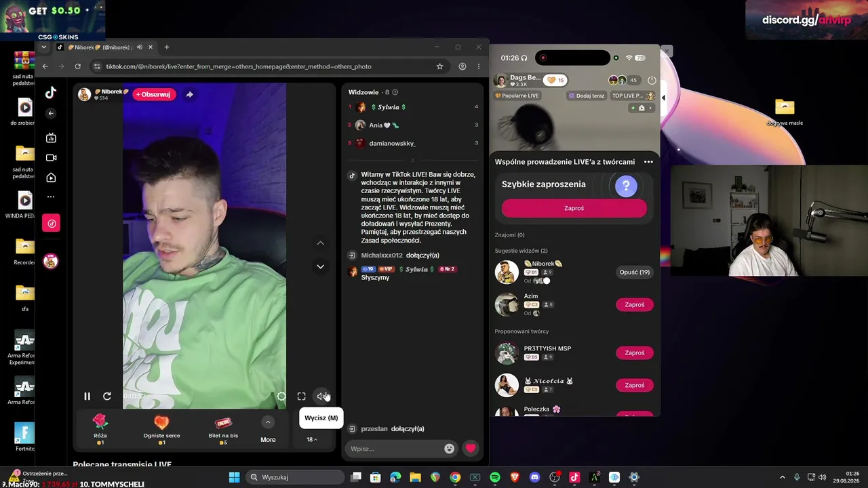Send an Ogniste serce gift
Image resolution: width=868 pixels, height=488 pixels.
tap(161, 429)
